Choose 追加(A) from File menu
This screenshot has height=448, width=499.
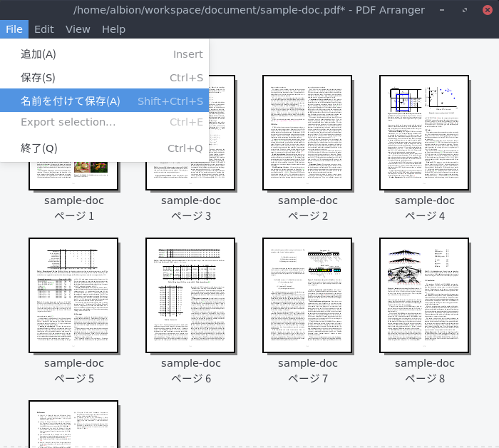[x=104, y=54]
